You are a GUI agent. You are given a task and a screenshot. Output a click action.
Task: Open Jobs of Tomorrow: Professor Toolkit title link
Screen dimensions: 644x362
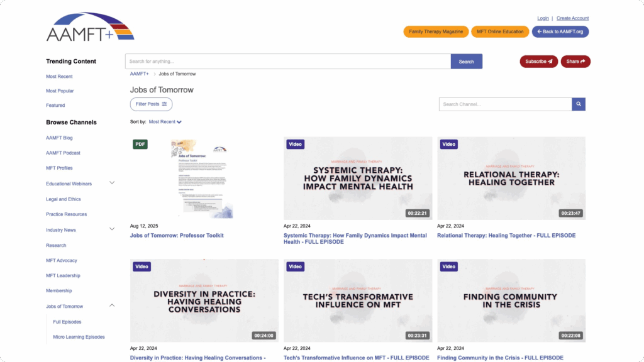(177, 236)
